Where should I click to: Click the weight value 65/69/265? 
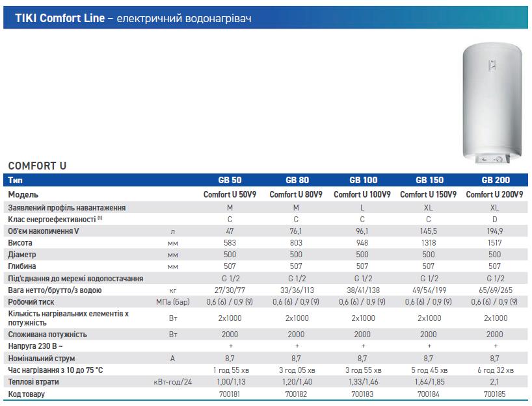click(x=494, y=290)
